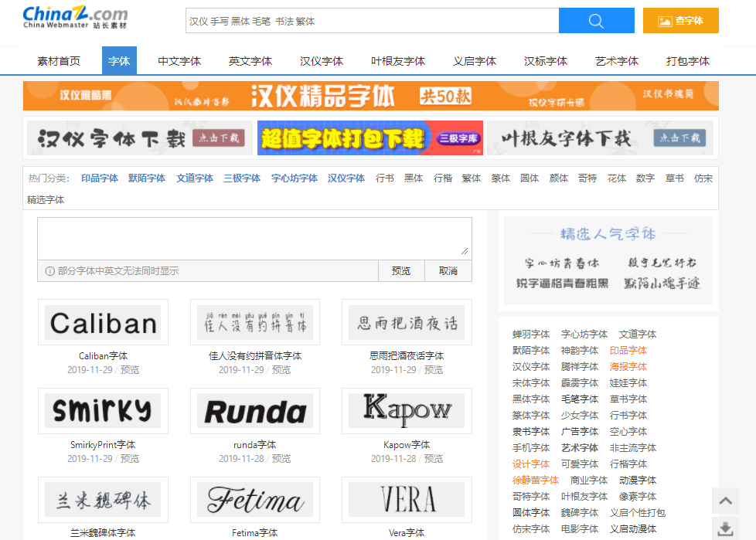Screen dimensions: 756x540
Task: Click the 汉仪精品字体 orange banner
Action: (371, 96)
